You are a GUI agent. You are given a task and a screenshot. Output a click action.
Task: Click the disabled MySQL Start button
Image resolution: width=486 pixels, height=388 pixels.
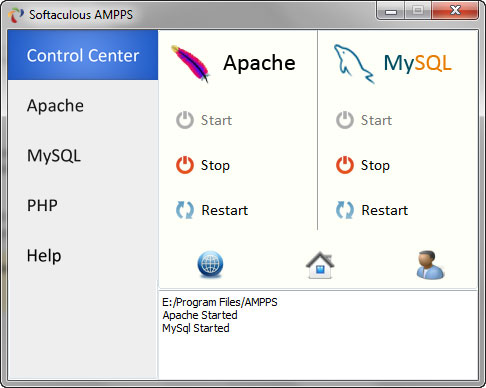pos(364,120)
